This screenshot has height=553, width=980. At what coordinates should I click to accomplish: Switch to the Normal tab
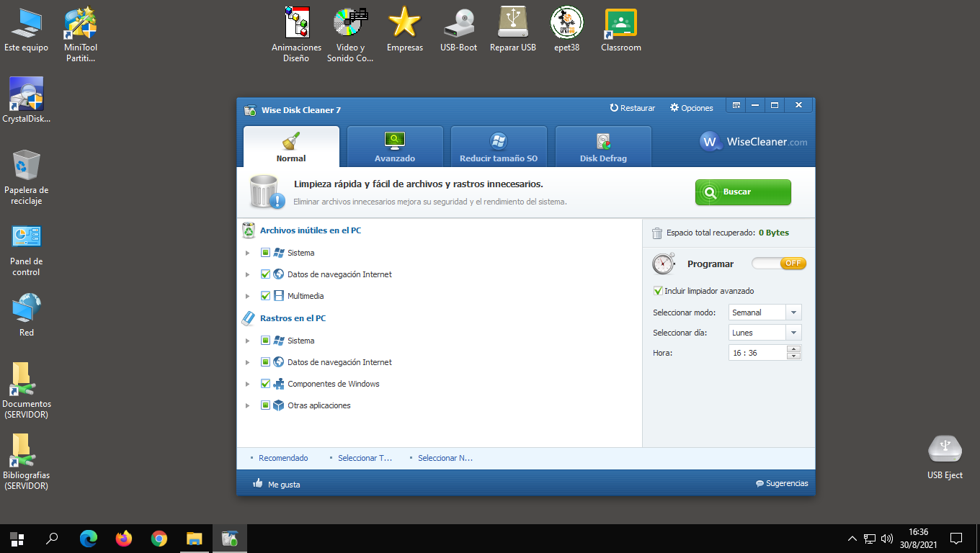(291, 147)
